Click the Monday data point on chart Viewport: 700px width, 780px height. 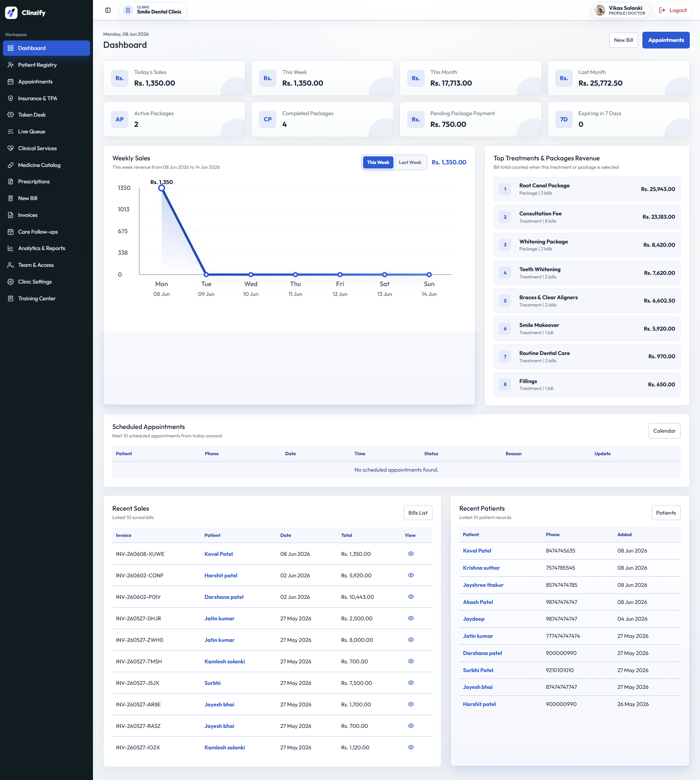click(162, 188)
